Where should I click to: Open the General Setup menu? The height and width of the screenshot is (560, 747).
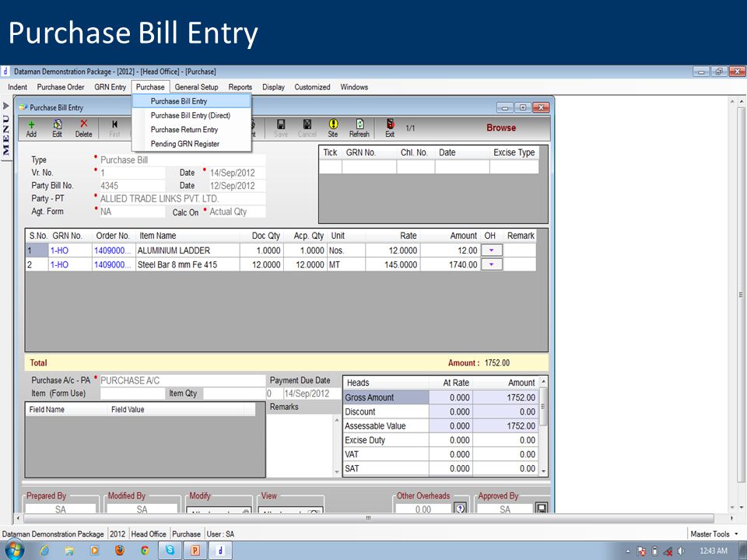pyautogui.click(x=196, y=87)
